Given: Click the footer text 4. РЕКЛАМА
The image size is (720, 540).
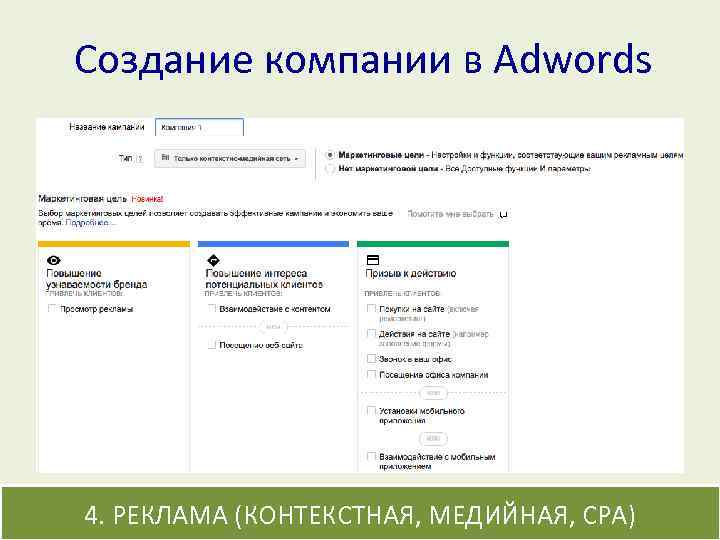Looking at the screenshot, I should click(156, 514).
